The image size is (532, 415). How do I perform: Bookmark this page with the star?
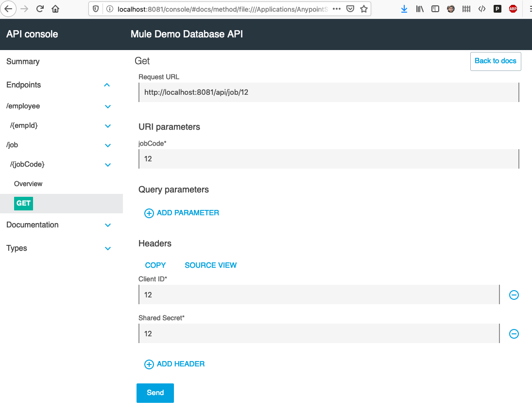click(364, 9)
